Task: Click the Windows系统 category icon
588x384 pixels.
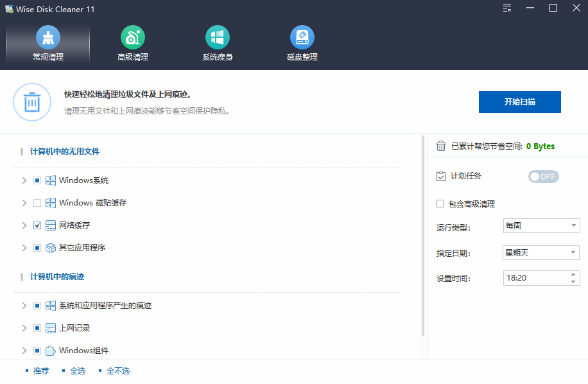Action: tap(50, 180)
